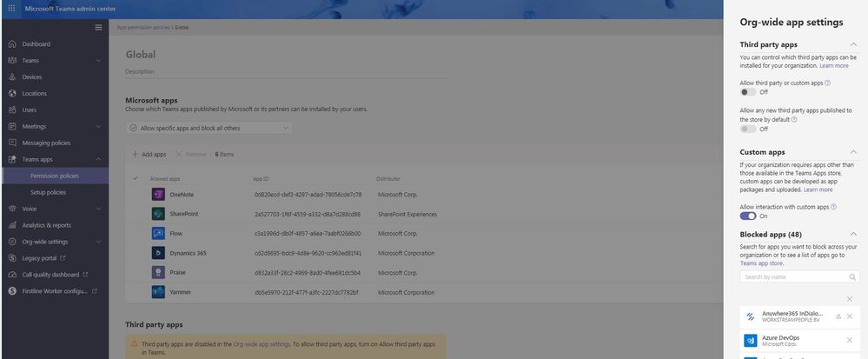
Task: Toggle Allow interaction with custom apps
Action: click(748, 216)
